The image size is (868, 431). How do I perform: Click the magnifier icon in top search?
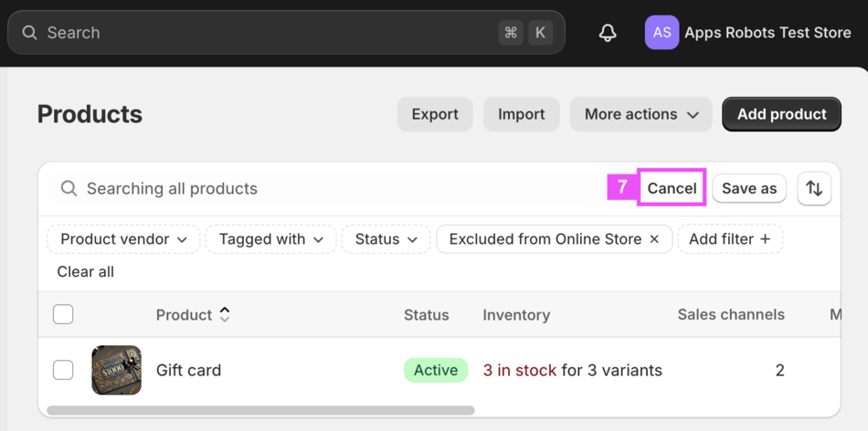coord(30,33)
